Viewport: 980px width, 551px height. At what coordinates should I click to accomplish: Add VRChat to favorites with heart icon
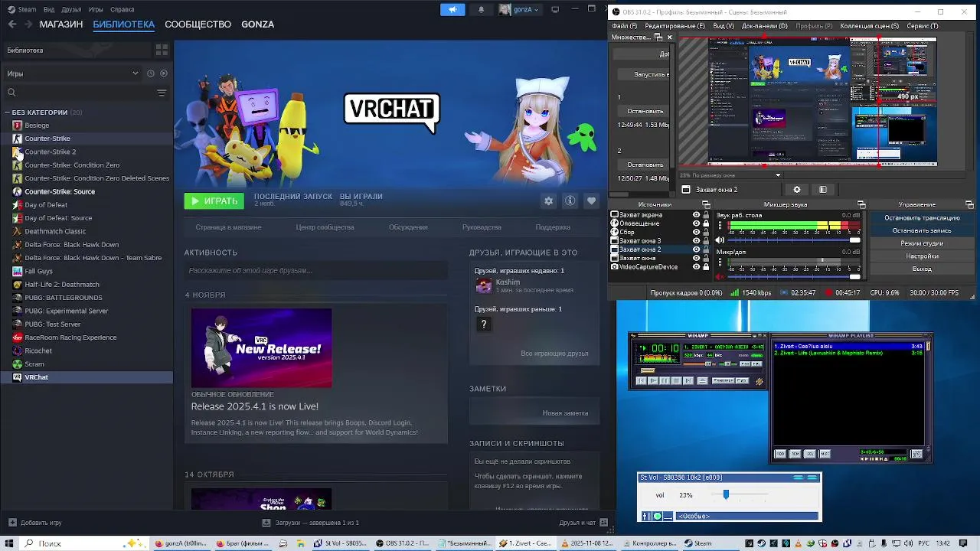tap(591, 201)
